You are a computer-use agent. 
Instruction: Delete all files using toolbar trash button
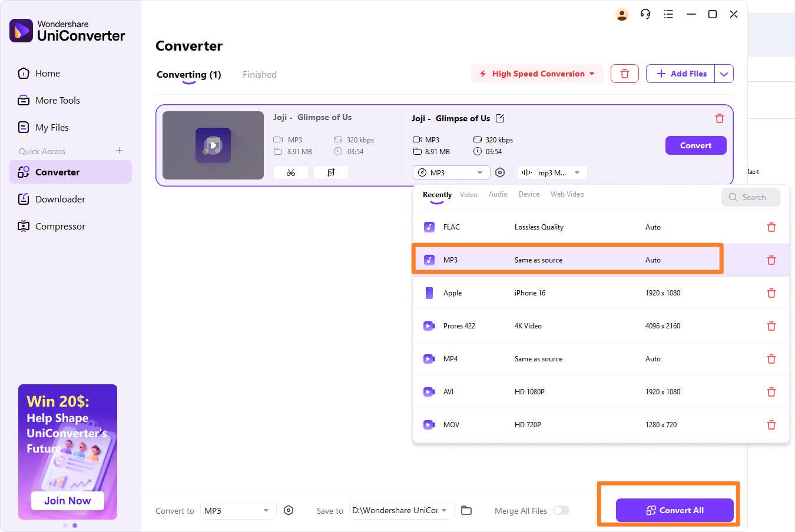pos(625,74)
